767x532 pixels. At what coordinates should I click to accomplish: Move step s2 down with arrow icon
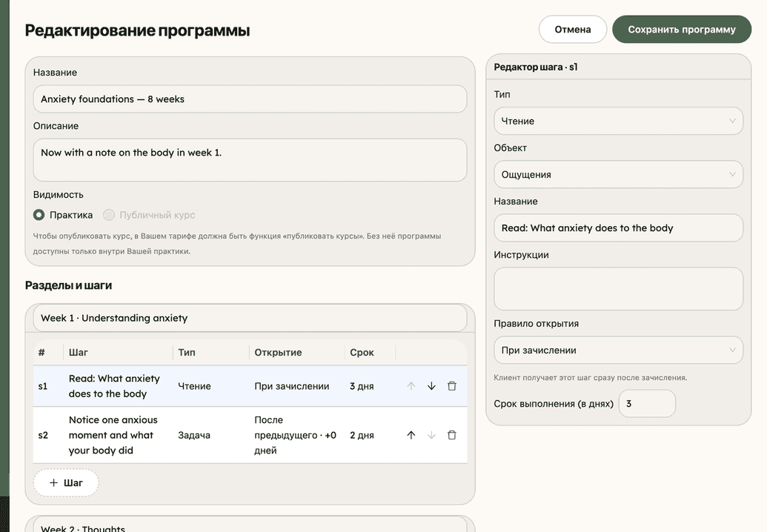point(431,435)
